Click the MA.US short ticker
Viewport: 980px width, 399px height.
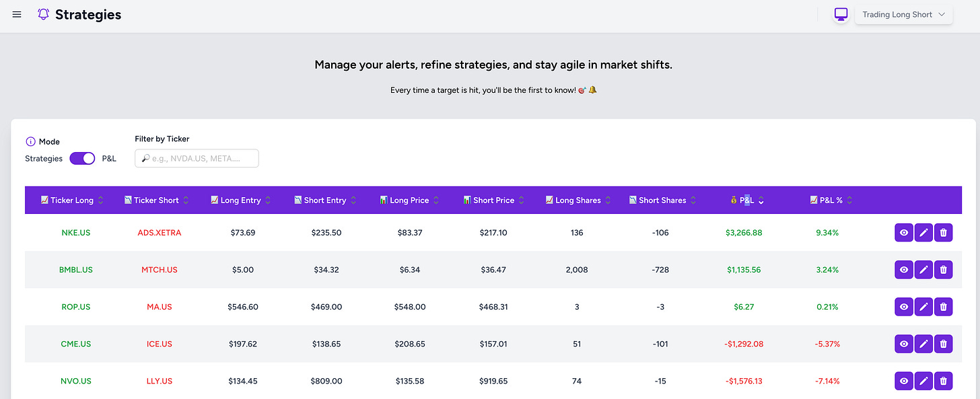tap(160, 307)
